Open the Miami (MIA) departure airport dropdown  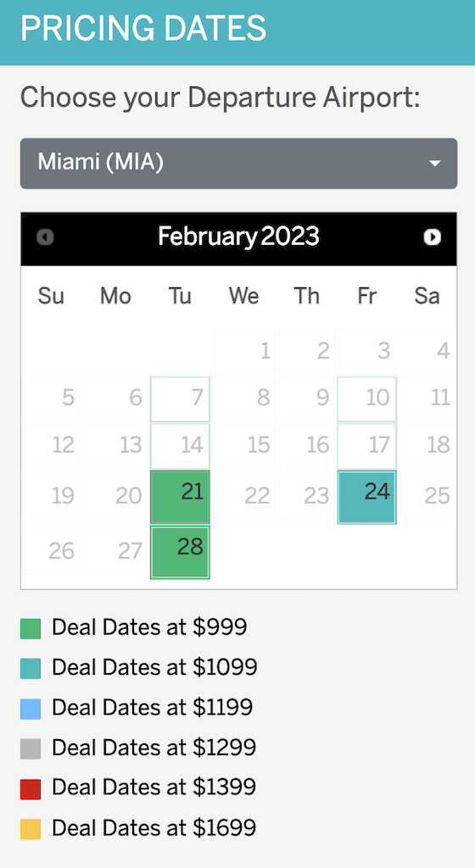238,164
